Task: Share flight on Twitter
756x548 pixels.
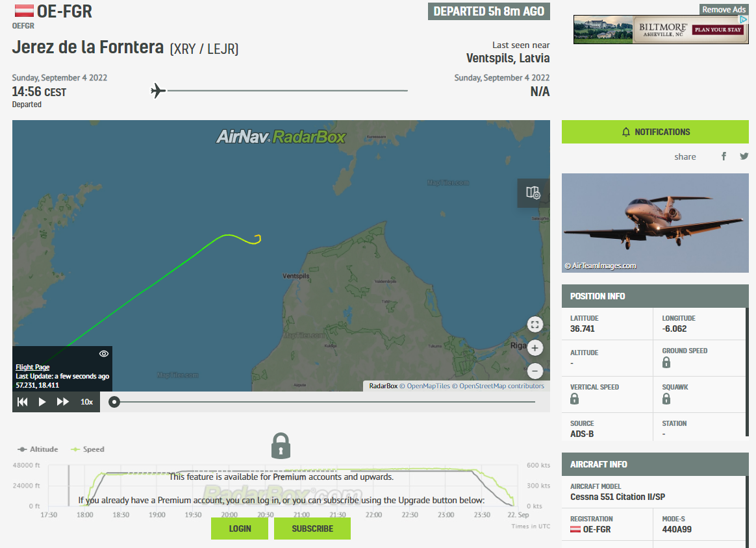Action: (x=744, y=156)
